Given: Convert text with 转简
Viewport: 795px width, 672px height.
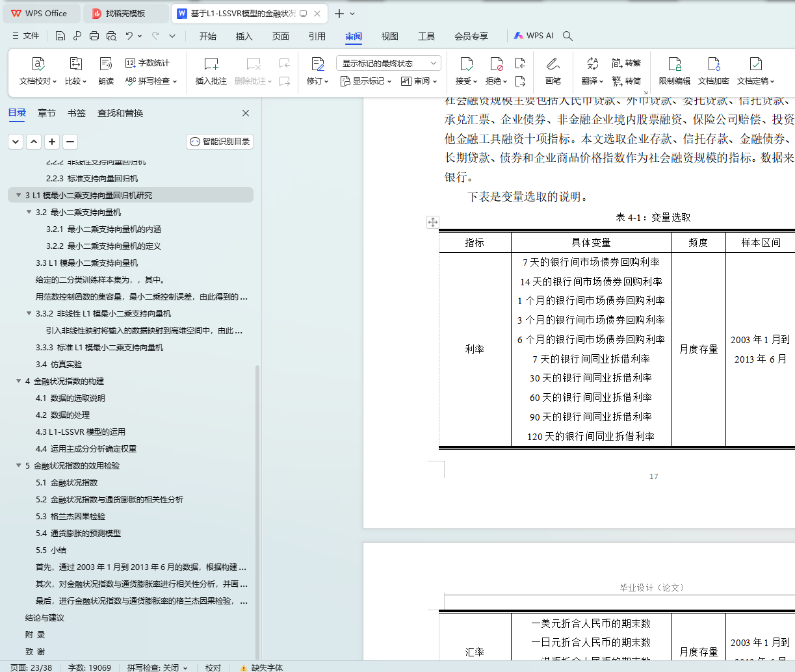Looking at the screenshot, I should (627, 81).
